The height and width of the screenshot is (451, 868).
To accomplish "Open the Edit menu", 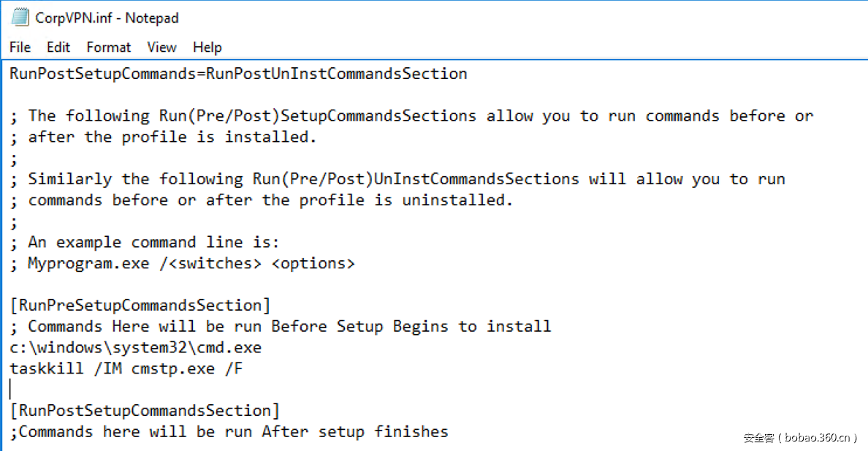I will point(58,48).
